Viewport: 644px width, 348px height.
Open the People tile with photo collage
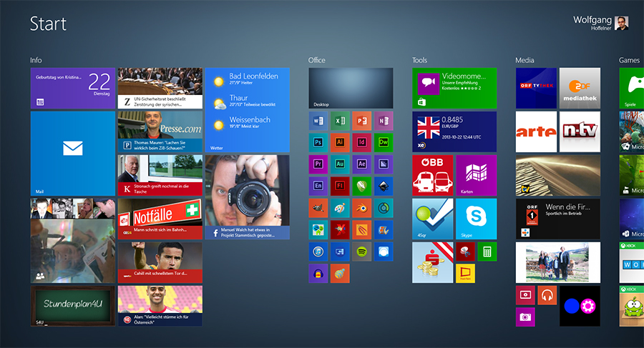tap(73, 241)
